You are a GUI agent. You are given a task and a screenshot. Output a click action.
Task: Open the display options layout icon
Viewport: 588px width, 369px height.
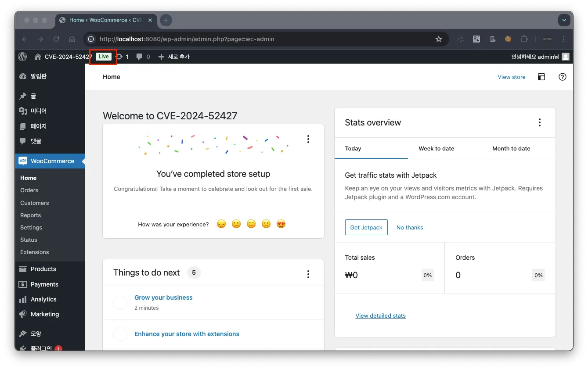coord(541,77)
